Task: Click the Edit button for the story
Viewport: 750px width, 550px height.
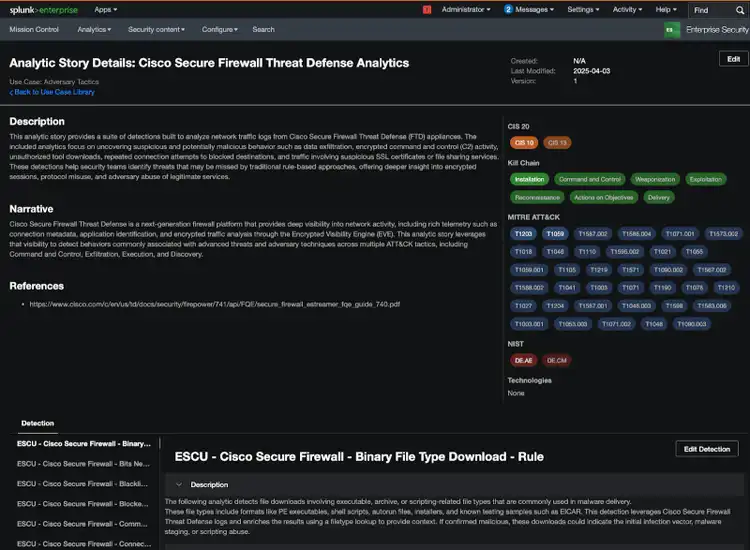Action: tap(733, 59)
